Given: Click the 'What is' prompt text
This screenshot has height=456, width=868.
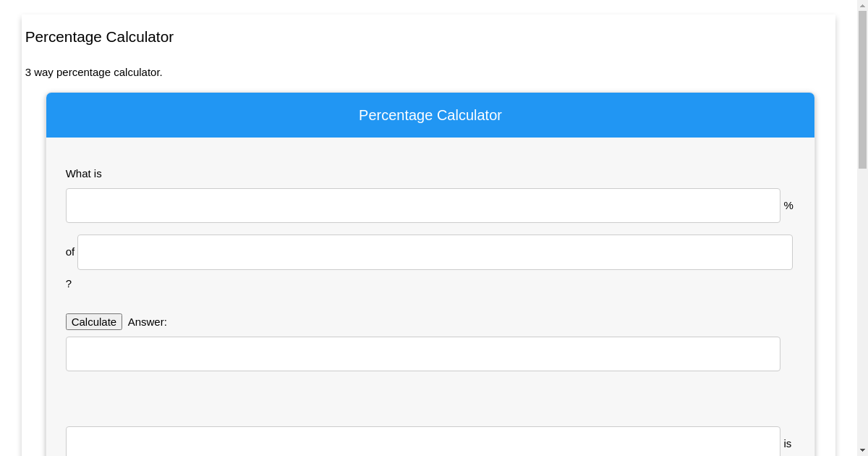Looking at the screenshot, I should coord(83,174).
